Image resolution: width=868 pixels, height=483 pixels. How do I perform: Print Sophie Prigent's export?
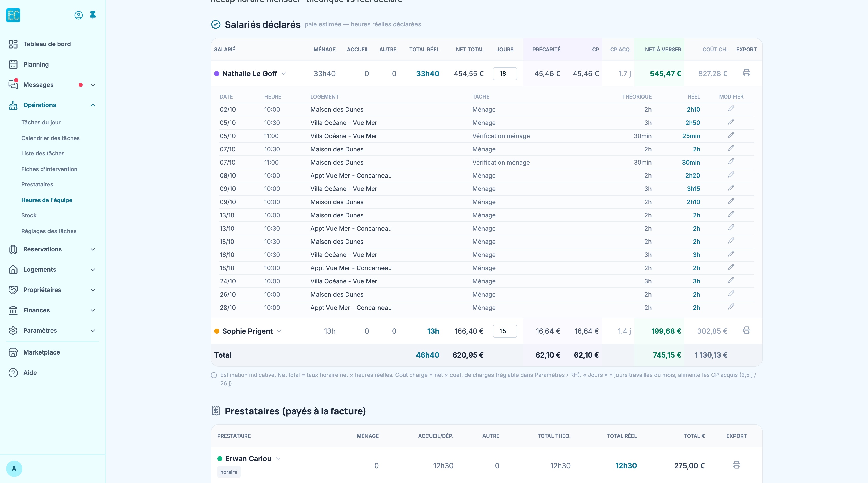[746, 330]
